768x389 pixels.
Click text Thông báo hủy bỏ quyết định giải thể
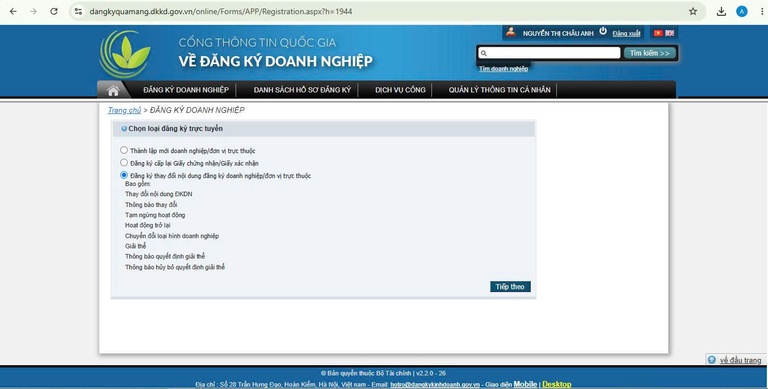click(x=175, y=267)
